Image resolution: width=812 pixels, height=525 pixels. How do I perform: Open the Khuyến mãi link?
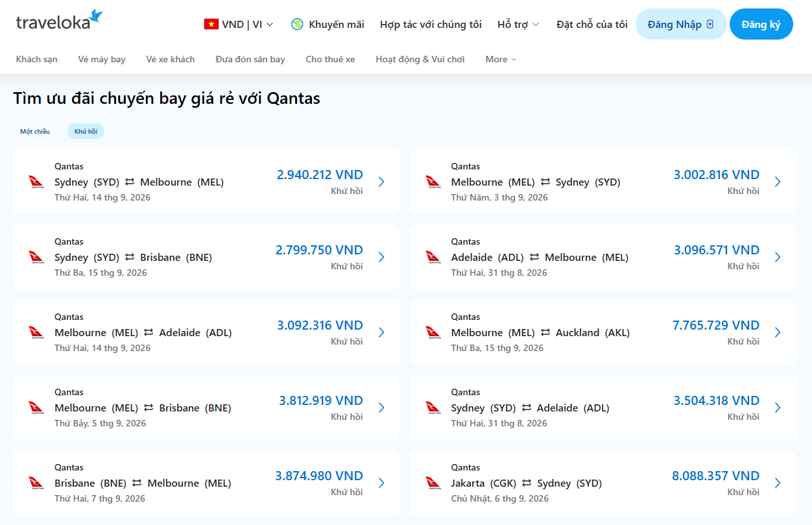click(337, 25)
